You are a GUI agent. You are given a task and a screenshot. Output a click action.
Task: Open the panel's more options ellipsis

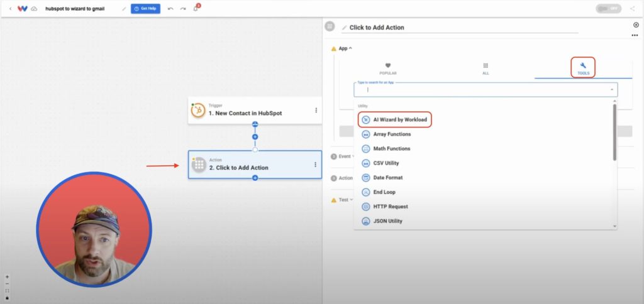pos(635,35)
